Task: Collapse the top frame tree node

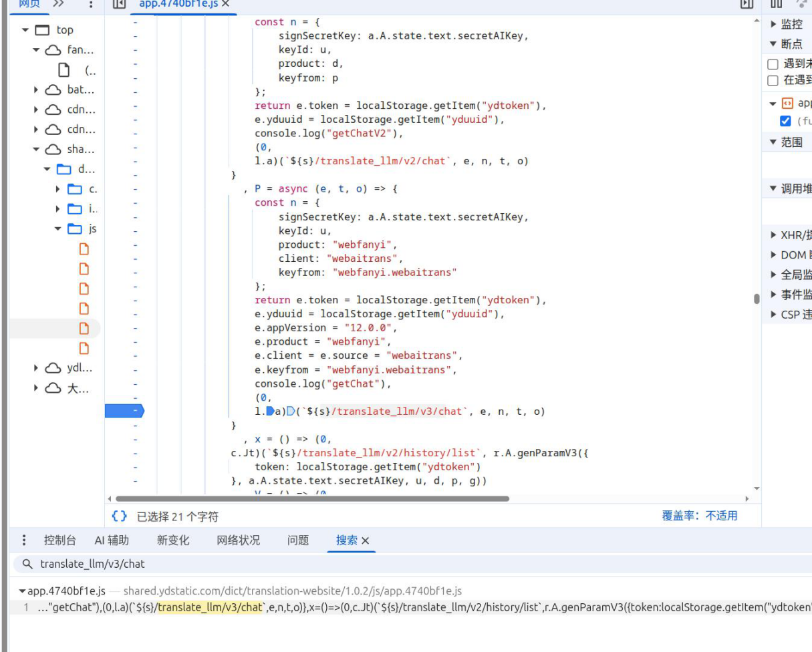Action: pos(25,30)
